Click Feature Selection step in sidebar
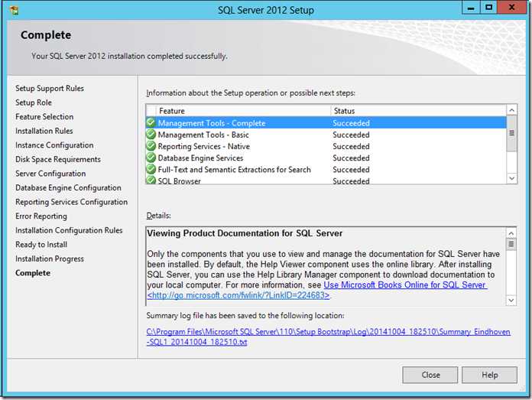This screenshot has height=400, width=532. point(44,117)
